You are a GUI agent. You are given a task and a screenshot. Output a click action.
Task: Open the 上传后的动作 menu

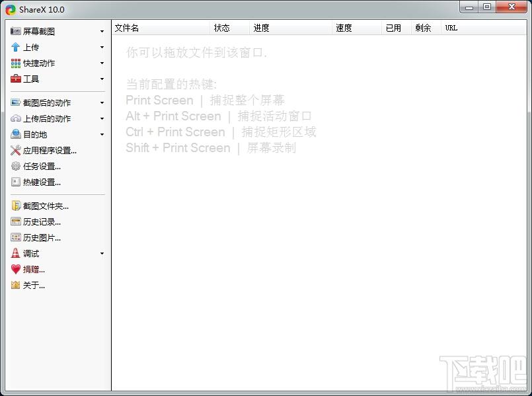[x=47, y=119]
